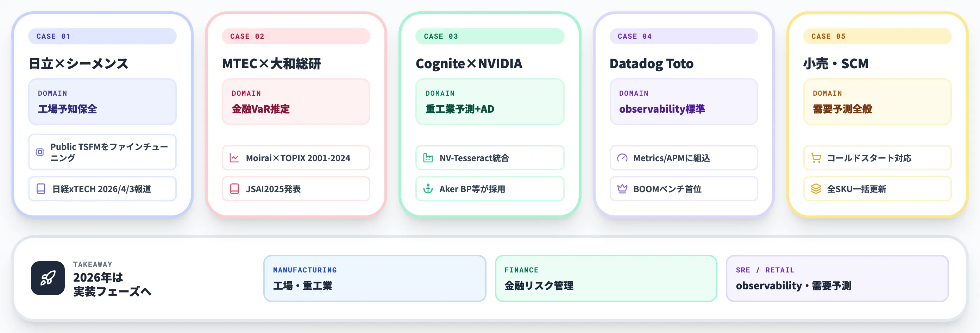Select the CASE 05 badge
The image size is (980, 333).
[877, 36]
